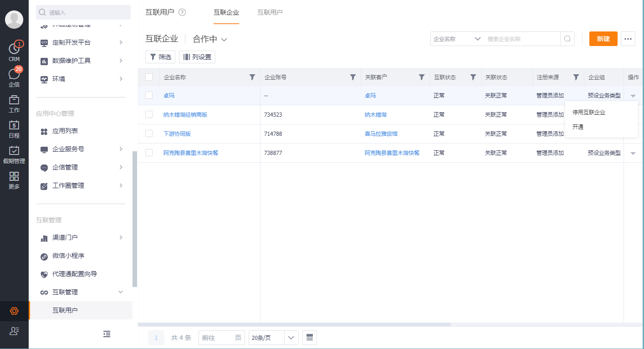Screen dimensions: 644x349
Task: Click the orange settings gear icon
Action: point(14,311)
